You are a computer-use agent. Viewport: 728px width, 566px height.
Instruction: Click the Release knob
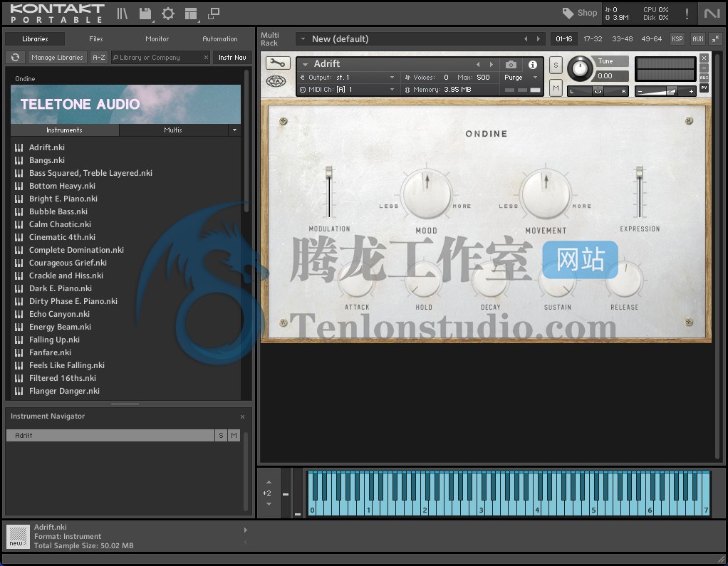(x=625, y=280)
